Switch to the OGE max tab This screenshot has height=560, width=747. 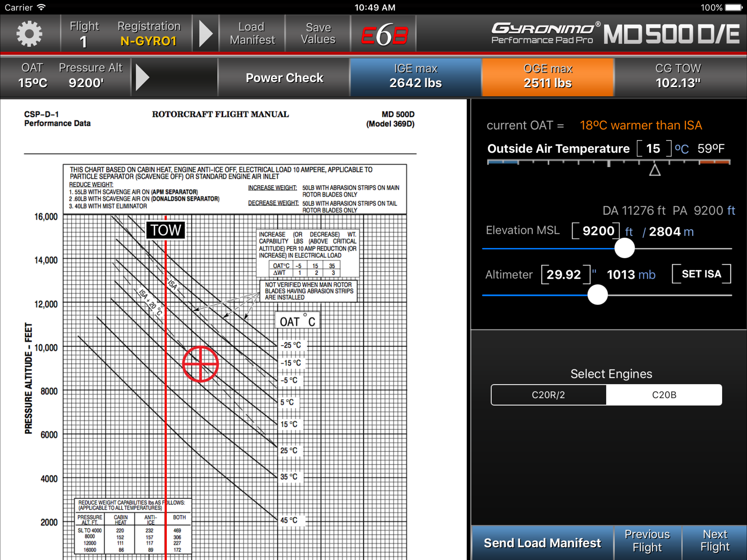click(x=547, y=77)
